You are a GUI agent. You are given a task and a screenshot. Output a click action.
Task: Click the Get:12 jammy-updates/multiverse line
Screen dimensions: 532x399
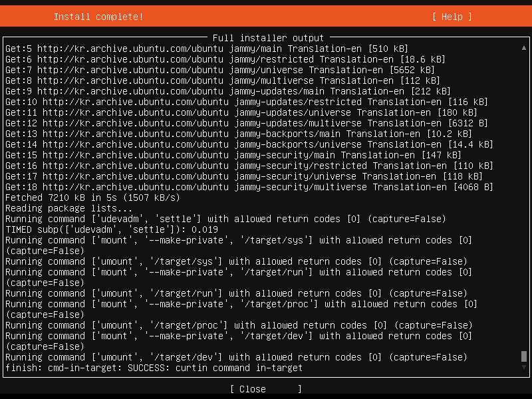pos(247,123)
